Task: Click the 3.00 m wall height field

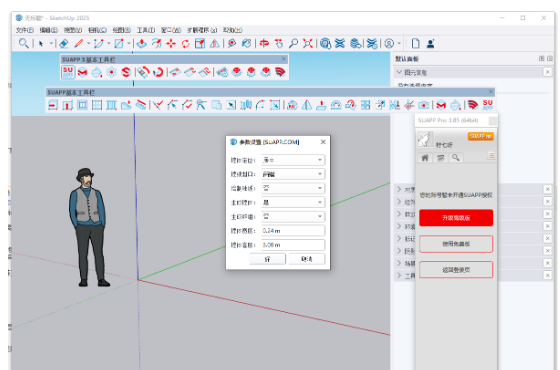Action: [293, 245]
